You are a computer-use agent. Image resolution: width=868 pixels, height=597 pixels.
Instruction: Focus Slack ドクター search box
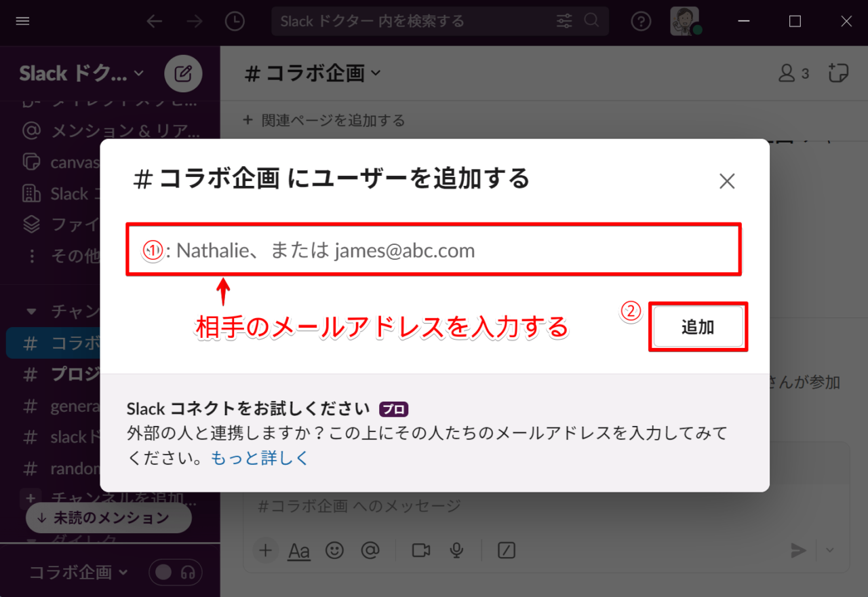tap(439, 21)
